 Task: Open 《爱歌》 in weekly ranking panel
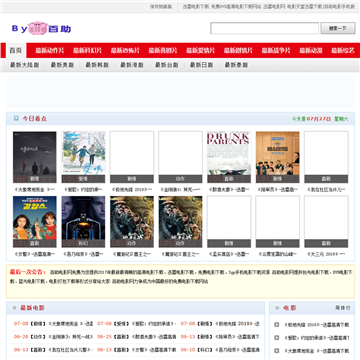[x=316, y=338]
